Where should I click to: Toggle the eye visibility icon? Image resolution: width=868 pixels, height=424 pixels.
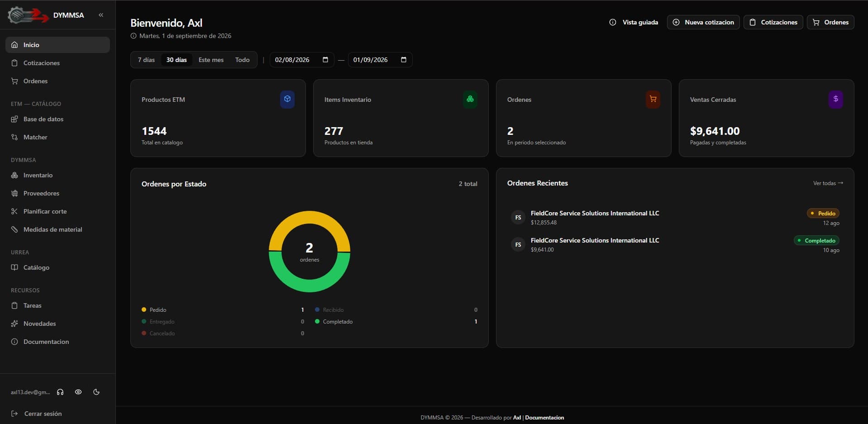78,392
